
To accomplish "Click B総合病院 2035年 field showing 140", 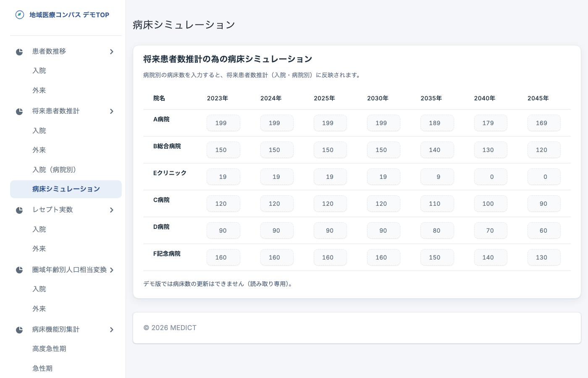I will (x=437, y=150).
